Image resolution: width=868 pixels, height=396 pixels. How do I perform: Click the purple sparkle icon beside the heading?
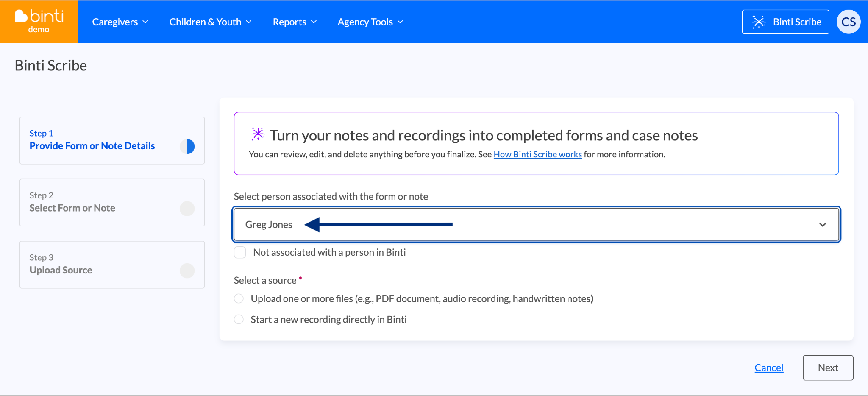258,134
